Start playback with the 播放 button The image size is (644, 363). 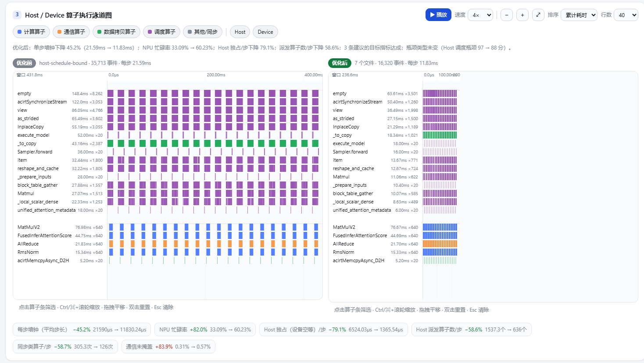[x=438, y=15]
